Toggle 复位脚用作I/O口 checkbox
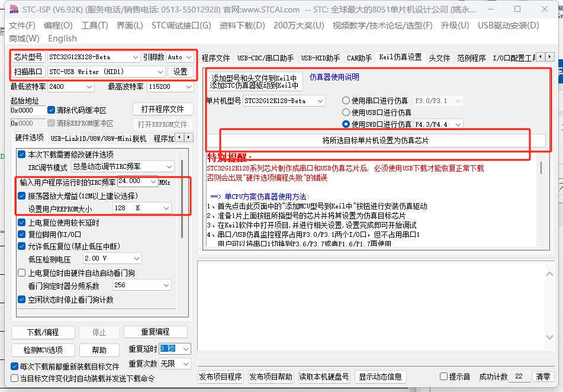 pyautogui.click(x=21, y=234)
